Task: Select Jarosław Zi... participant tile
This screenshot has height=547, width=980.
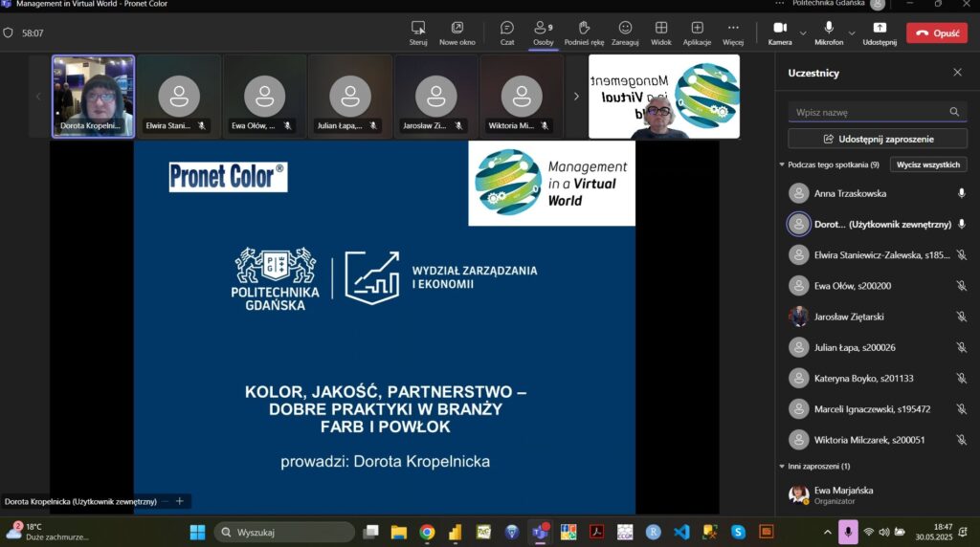Action: point(435,97)
